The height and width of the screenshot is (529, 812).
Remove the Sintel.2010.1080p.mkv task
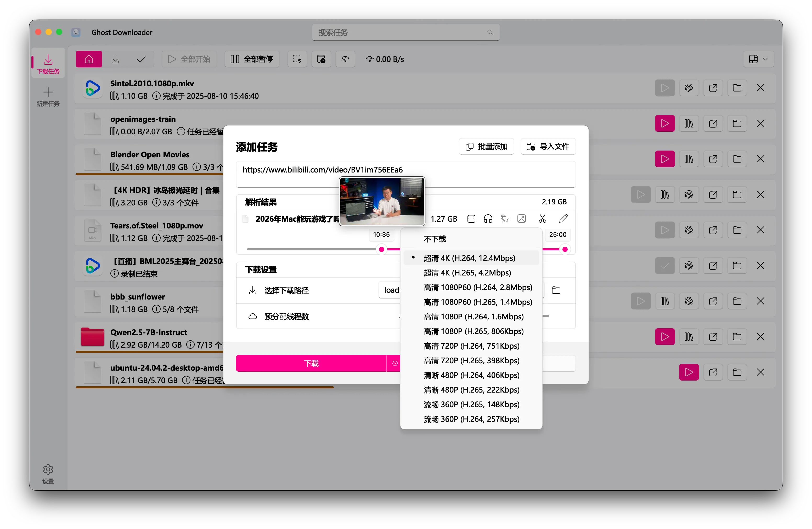click(760, 88)
